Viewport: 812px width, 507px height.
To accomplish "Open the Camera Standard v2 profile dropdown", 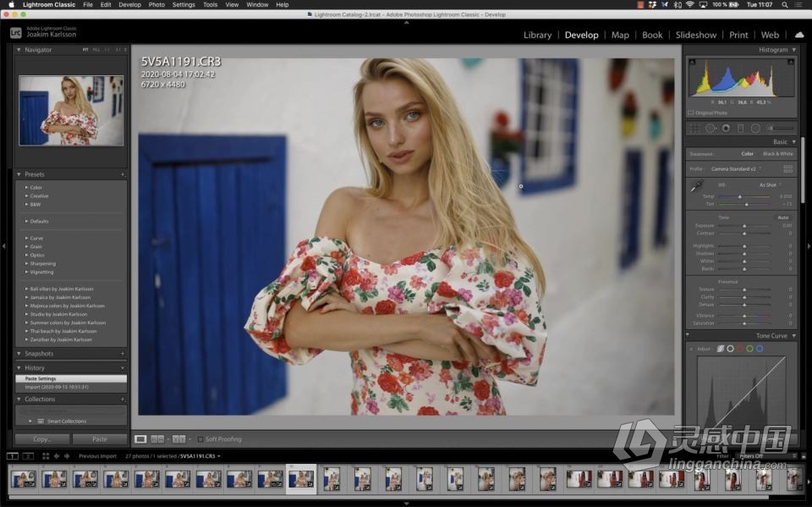I will [736, 169].
